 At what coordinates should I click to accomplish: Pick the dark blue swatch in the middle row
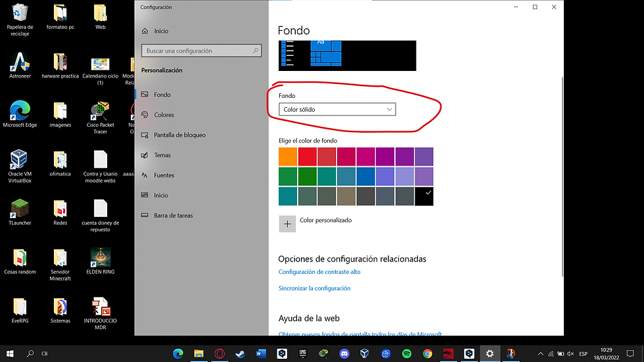365,177
